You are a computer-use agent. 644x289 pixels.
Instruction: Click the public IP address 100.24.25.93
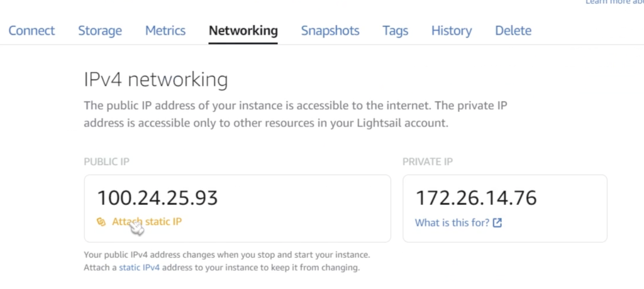coord(157,198)
